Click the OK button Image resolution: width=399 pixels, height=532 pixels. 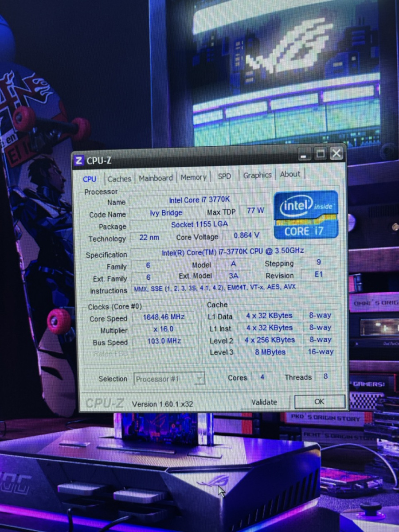(319, 402)
